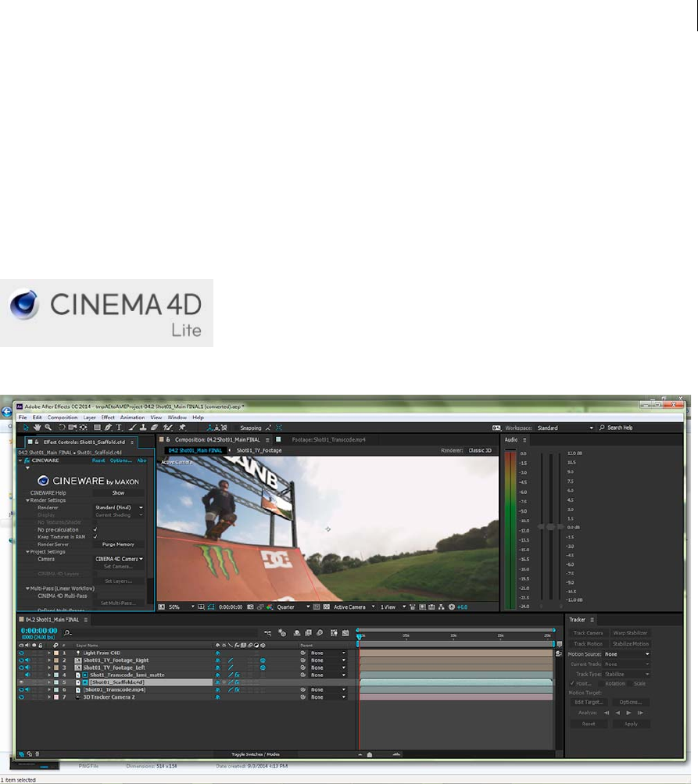Hide the Light From C4D layer
698x784 pixels.
point(22,653)
